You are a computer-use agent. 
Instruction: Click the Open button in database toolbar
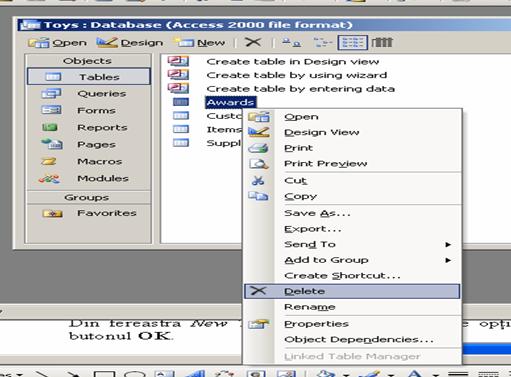[57, 43]
